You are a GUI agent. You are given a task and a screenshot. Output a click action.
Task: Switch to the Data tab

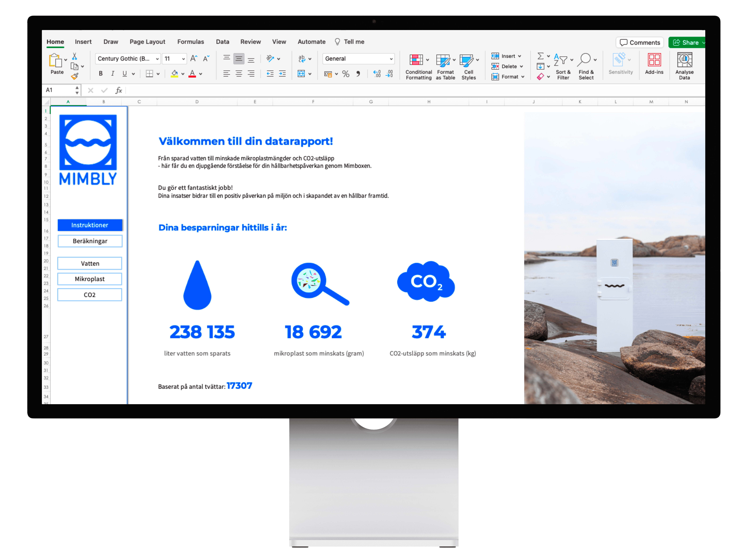point(223,42)
